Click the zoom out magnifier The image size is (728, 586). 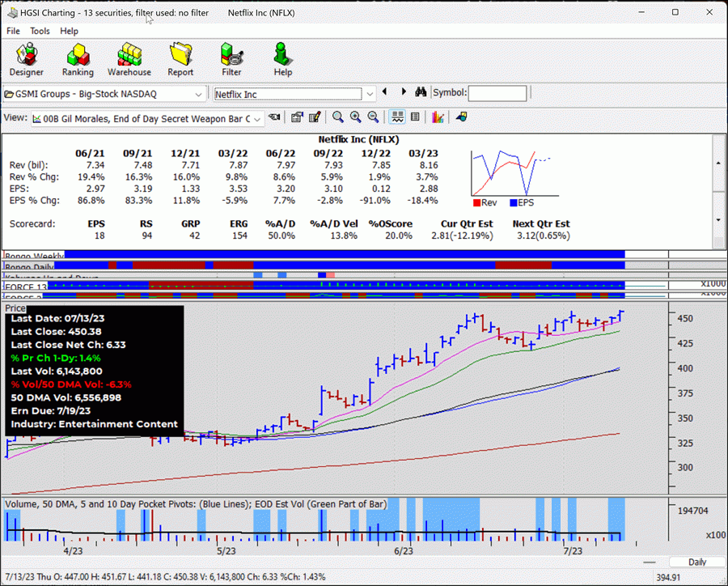(373, 117)
